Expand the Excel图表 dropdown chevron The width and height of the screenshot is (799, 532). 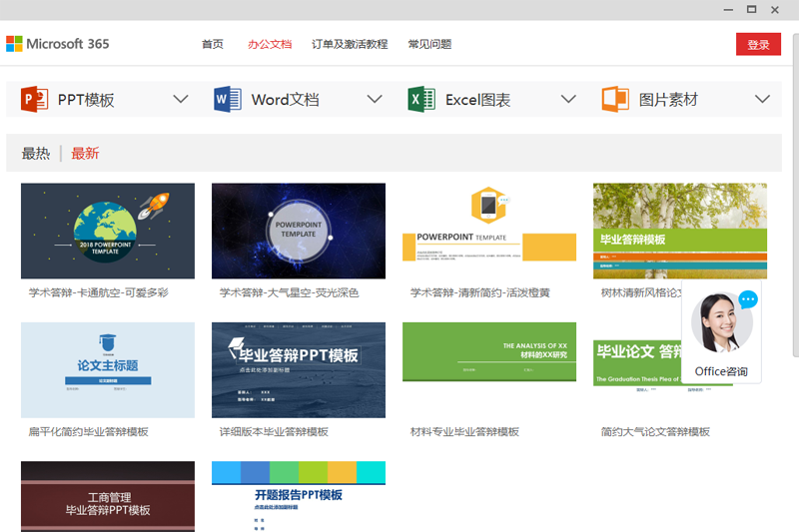[568, 99]
